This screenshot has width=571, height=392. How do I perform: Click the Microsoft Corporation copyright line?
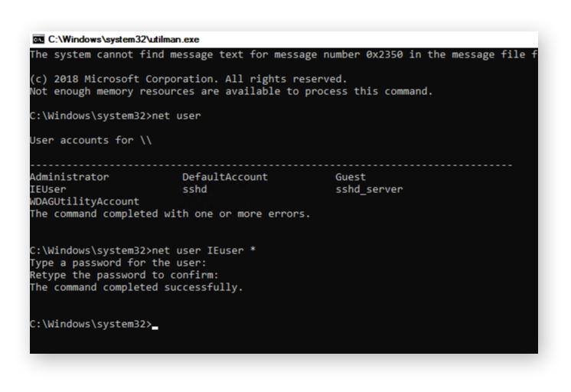click(188, 79)
